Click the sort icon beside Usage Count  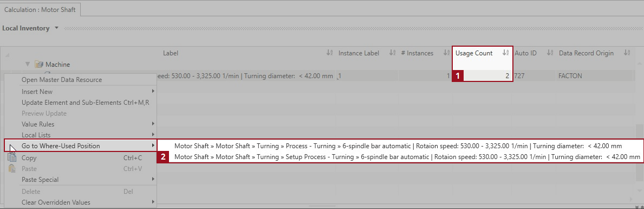pyautogui.click(x=505, y=53)
